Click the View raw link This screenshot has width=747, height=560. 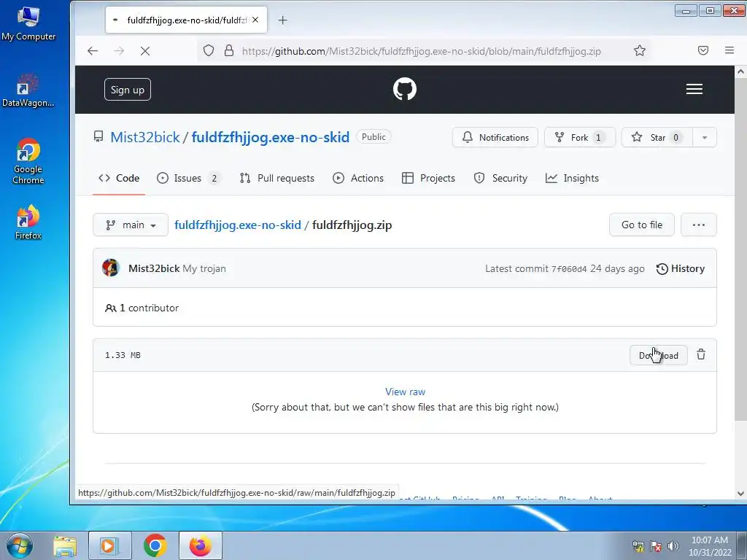pyautogui.click(x=405, y=392)
